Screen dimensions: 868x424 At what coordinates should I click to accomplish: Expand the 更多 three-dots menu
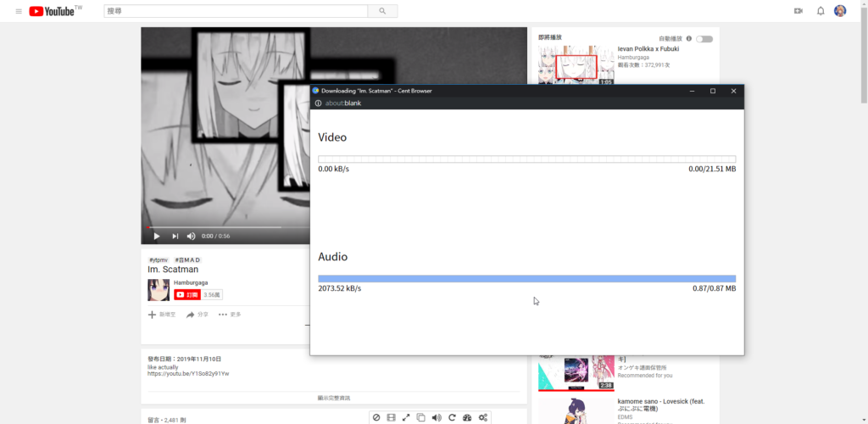pos(230,315)
